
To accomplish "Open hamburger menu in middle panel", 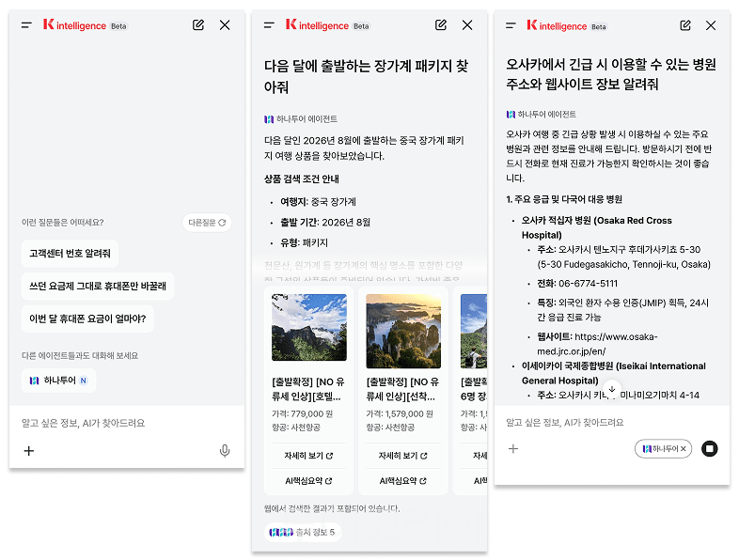I will [269, 25].
